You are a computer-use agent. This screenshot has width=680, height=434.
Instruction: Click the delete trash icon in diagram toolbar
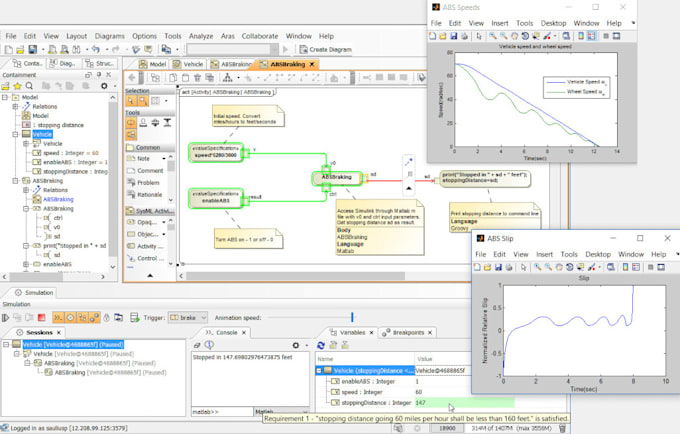coord(197,78)
